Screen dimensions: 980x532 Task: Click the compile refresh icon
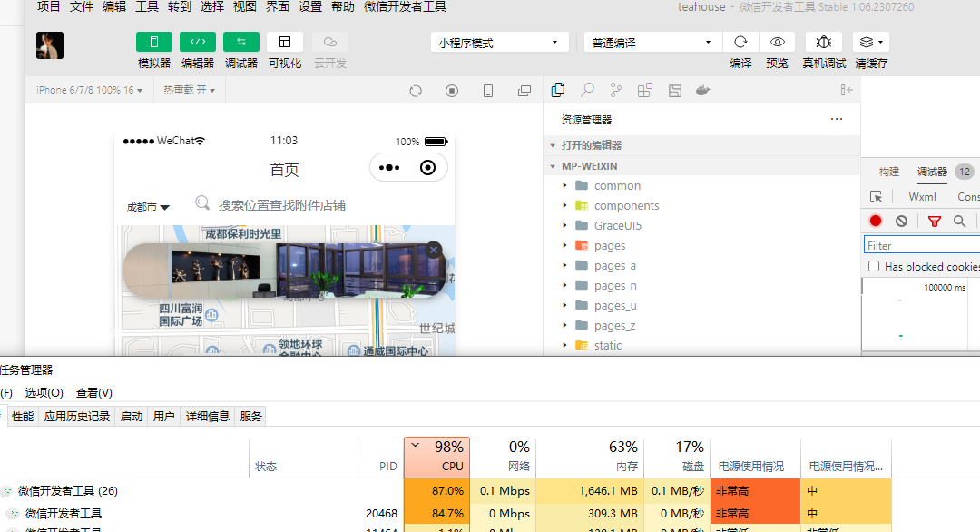tap(740, 42)
